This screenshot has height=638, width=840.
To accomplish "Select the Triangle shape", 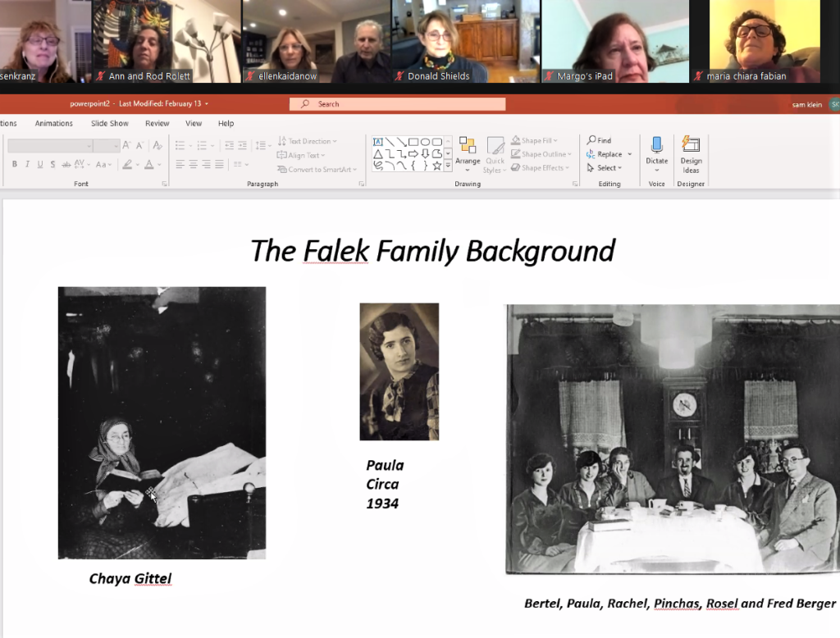I will [x=377, y=153].
